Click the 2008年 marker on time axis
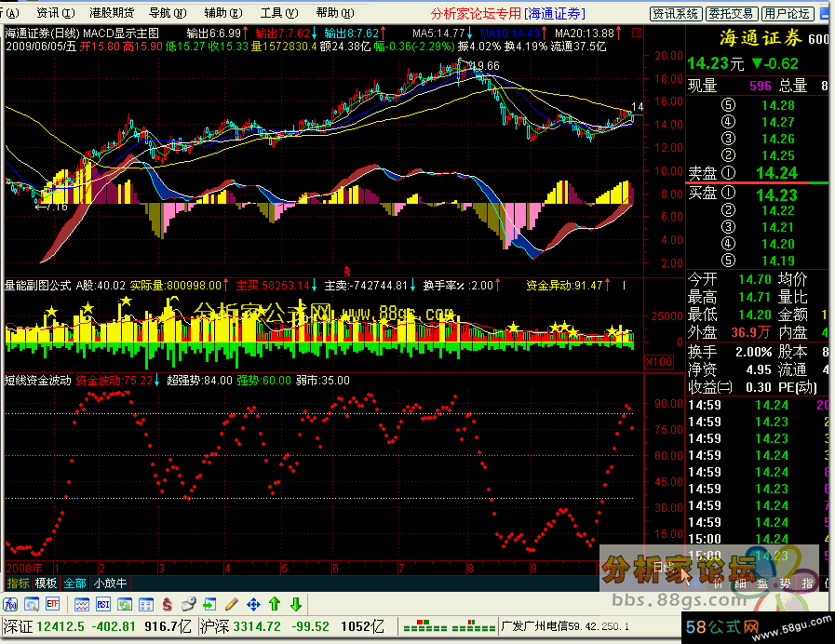 tap(24, 568)
